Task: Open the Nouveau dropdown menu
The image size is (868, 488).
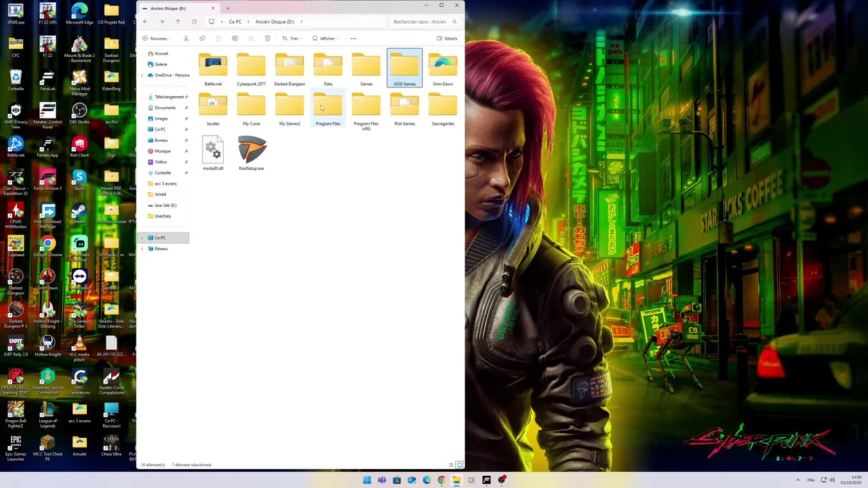Action: coord(156,39)
